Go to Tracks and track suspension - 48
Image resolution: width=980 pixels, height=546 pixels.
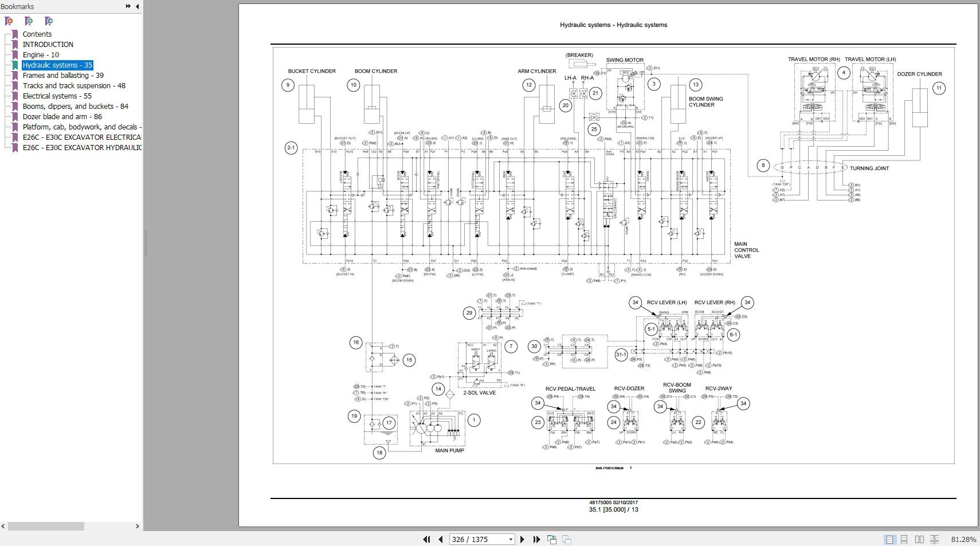tap(76, 85)
